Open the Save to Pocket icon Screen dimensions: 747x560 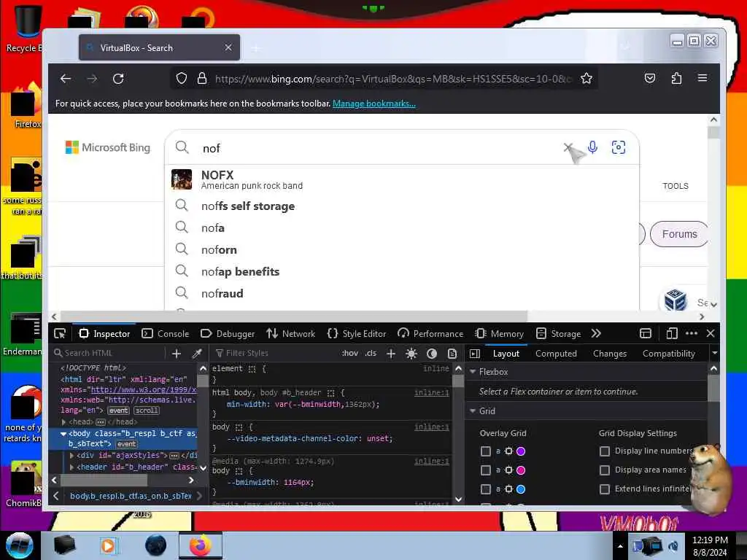[x=650, y=78]
